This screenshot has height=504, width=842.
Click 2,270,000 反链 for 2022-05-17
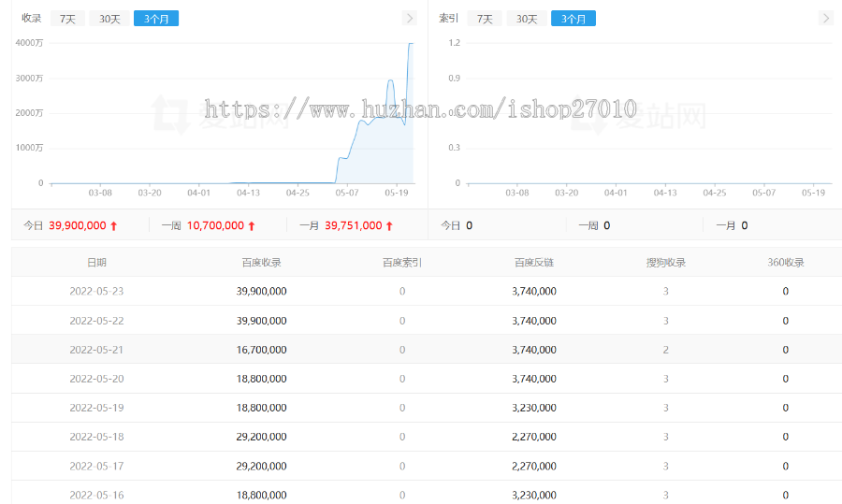tap(534, 467)
